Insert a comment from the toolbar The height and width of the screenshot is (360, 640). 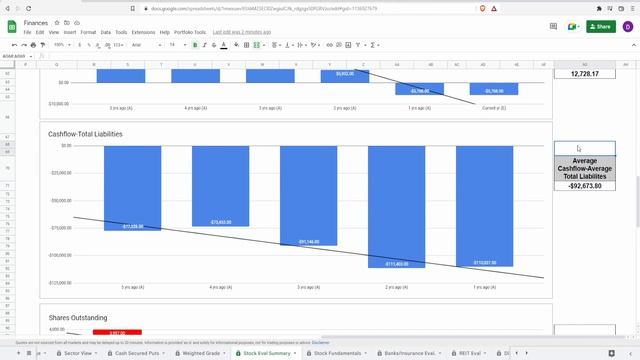coord(339,45)
